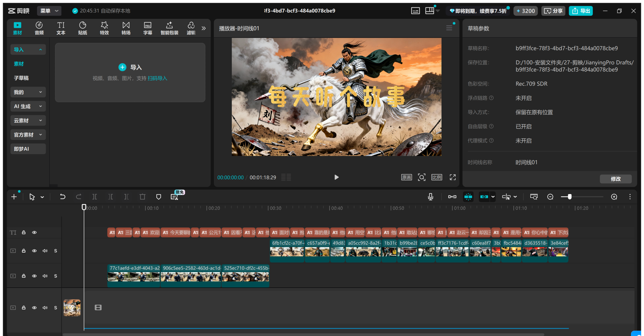
Task: Expand the 云素材 section
Action: (28, 121)
